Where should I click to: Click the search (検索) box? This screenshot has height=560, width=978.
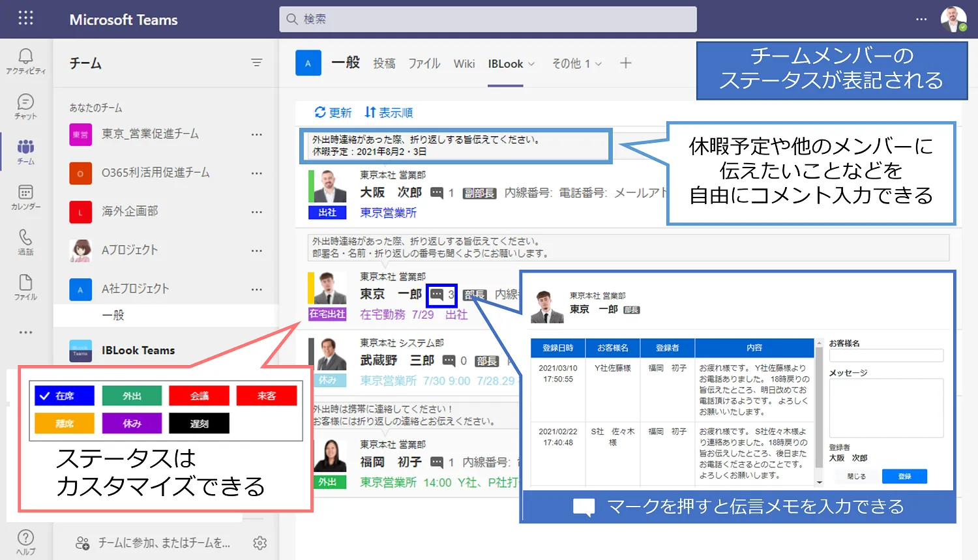(488, 19)
